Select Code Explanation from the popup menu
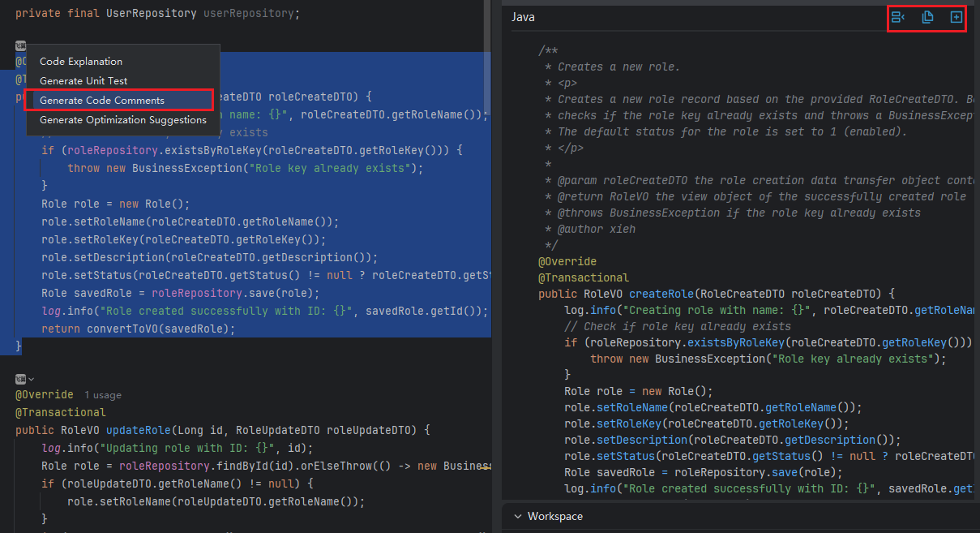Viewport: 980px width, 533px height. point(81,61)
